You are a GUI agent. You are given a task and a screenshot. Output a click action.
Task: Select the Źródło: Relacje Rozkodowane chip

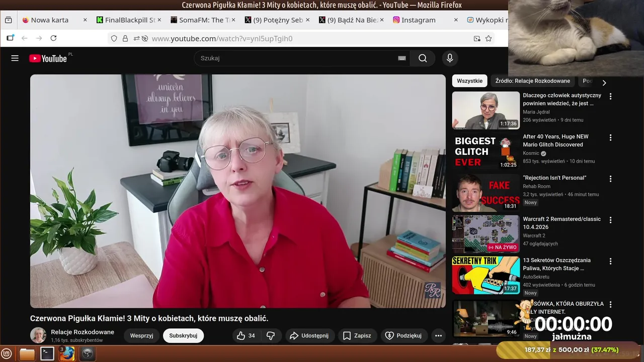(533, 81)
